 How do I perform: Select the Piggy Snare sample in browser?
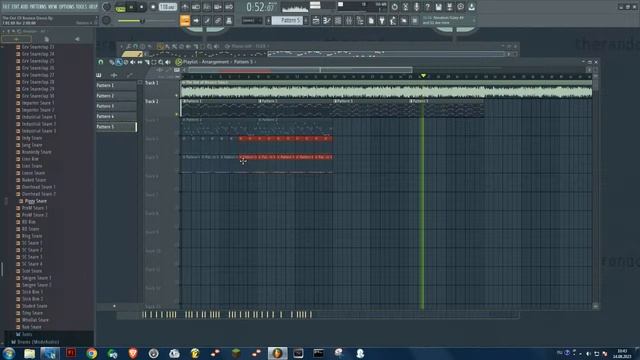pyautogui.click(x=35, y=201)
